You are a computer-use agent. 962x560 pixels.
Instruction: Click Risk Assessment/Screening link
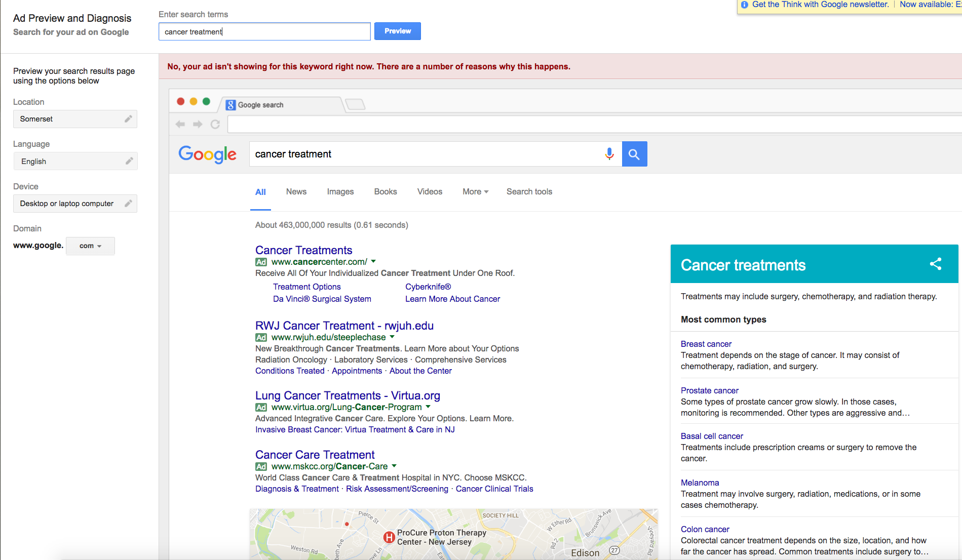(397, 489)
